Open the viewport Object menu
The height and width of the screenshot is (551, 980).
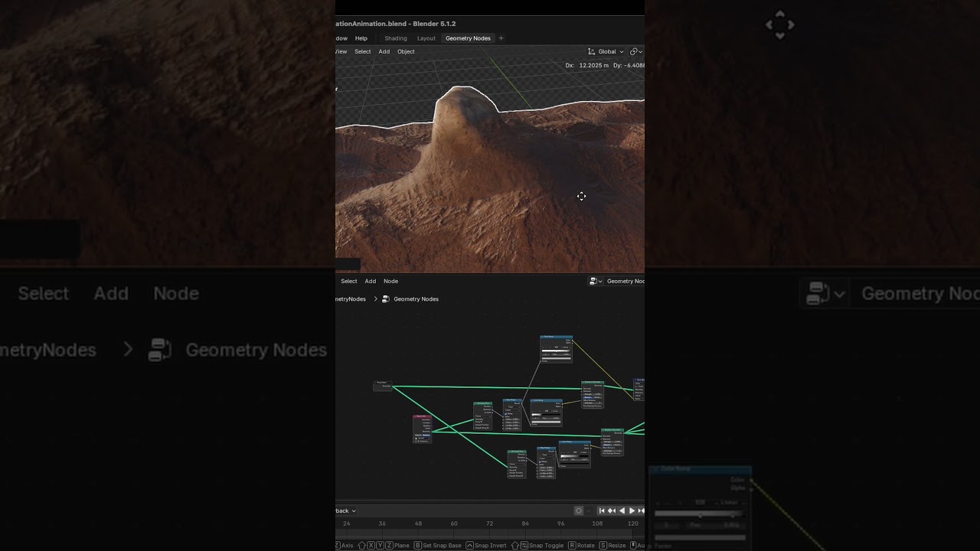click(x=406, y=51)
